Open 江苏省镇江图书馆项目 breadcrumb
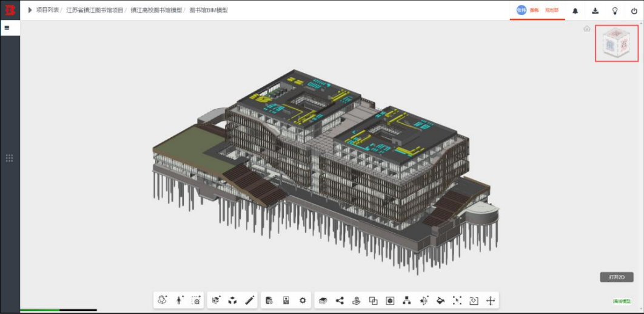 click(x=95, y=10)
